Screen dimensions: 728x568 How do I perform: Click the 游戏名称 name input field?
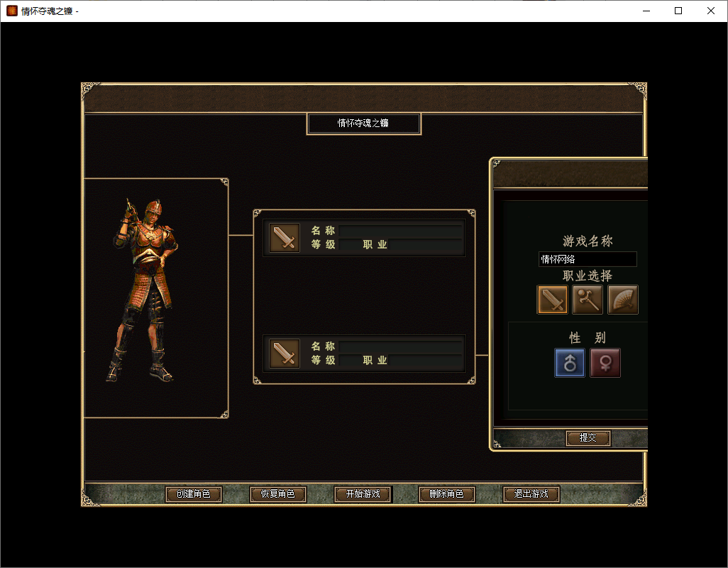click(x=588, y=259)
